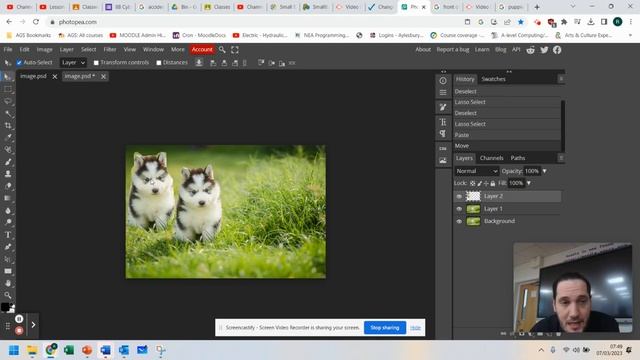Screen dimensions: 640x360
Task: Click the download export icon in options bar
Action: point(199,63)
